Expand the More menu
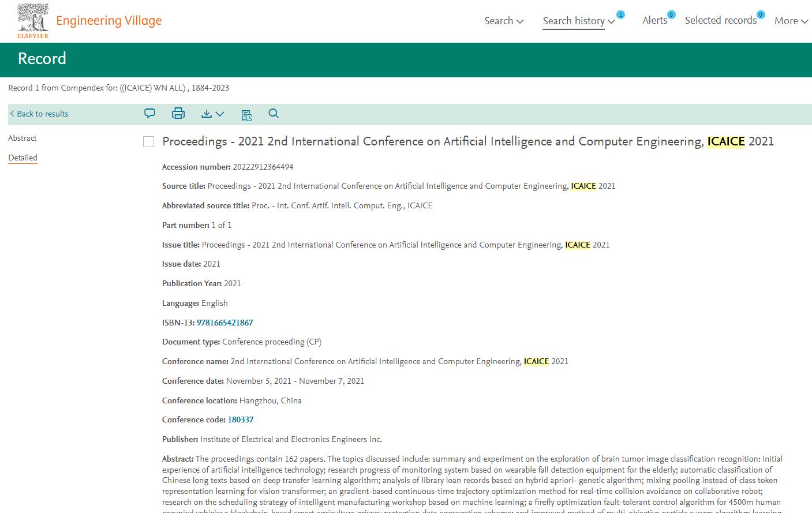 coord(791,21)
